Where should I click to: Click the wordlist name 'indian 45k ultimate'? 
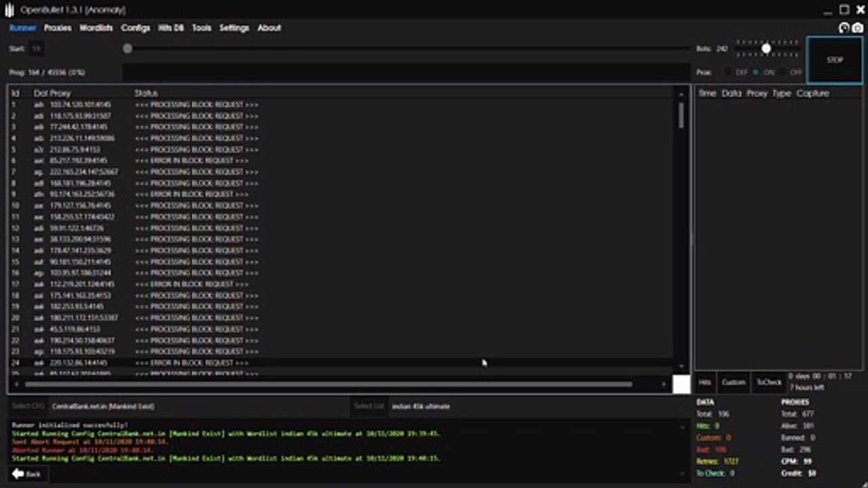point(420,406)
